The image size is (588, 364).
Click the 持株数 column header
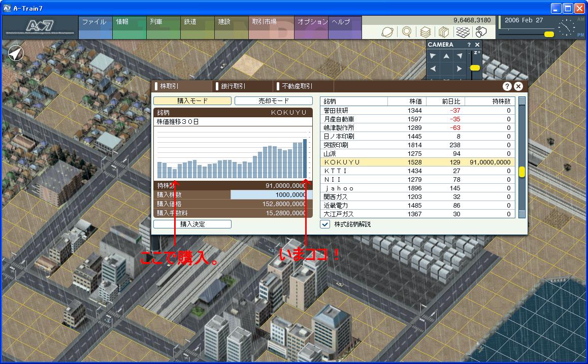[x=490, y=101]
